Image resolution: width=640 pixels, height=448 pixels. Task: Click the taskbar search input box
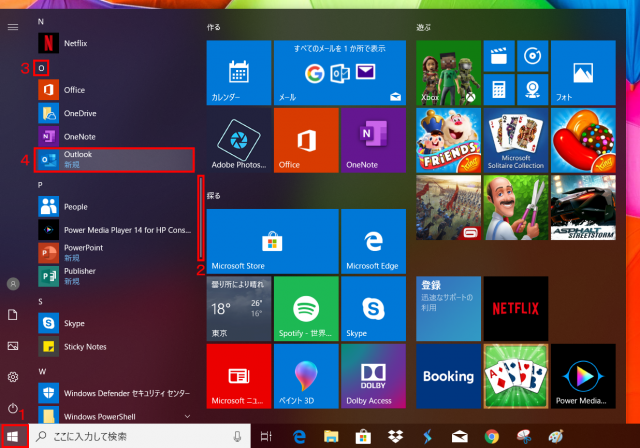point(135,436)
